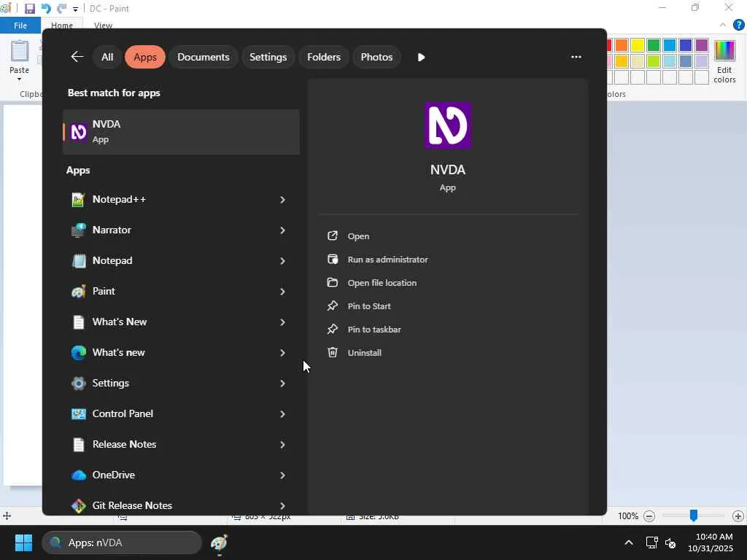Switch to the All filter tab
The height and width of the screenshot is (560, 747).
click(x=107, y=57)
